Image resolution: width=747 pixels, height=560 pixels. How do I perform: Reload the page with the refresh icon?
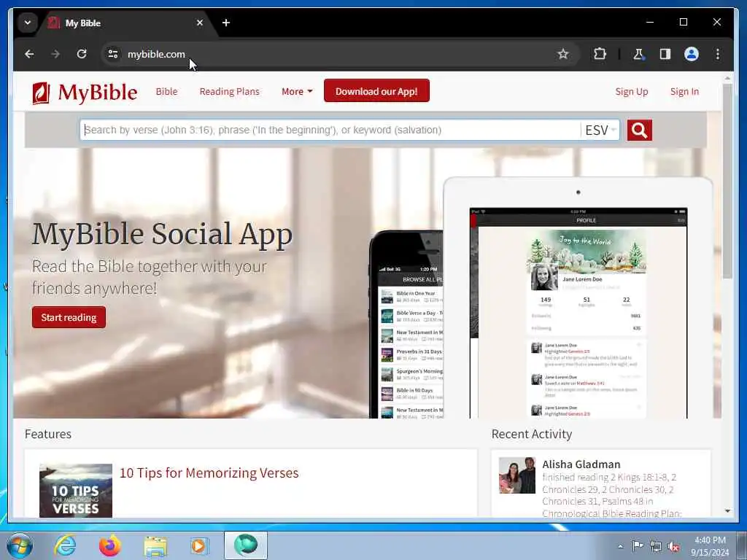(82, 54)
